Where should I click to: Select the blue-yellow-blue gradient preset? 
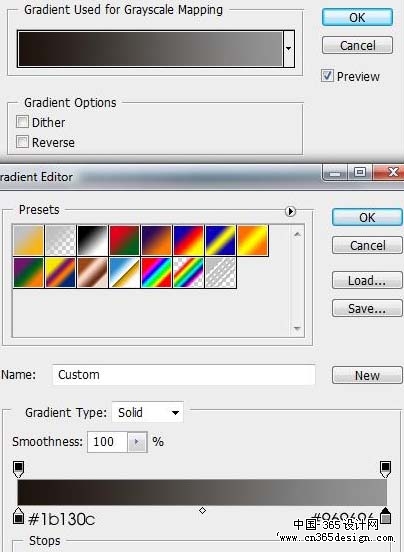[x=220, y=240]
